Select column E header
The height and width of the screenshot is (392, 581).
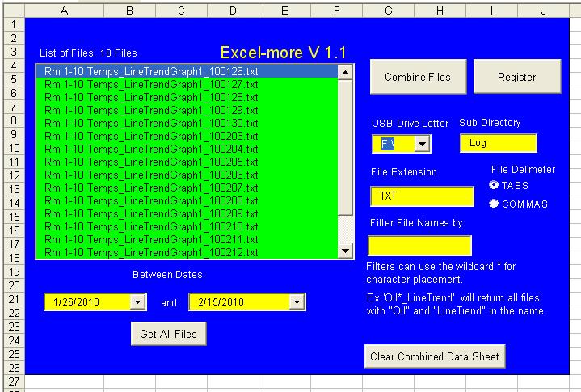[284, 11]
